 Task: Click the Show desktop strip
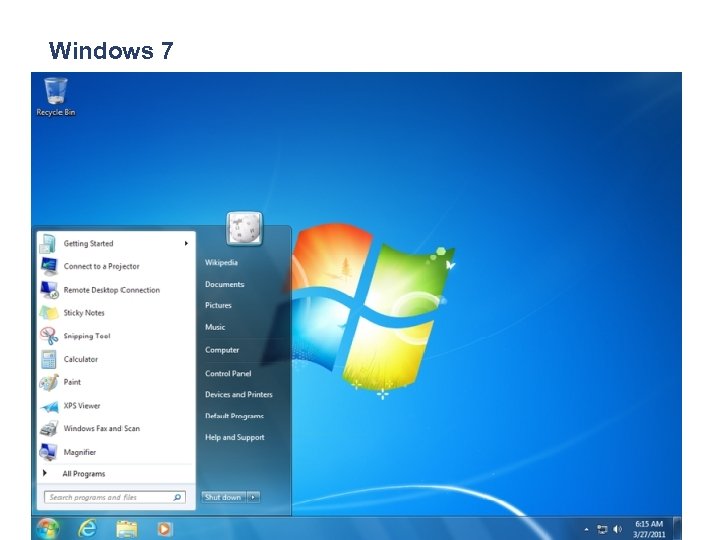tap(677, 529)
